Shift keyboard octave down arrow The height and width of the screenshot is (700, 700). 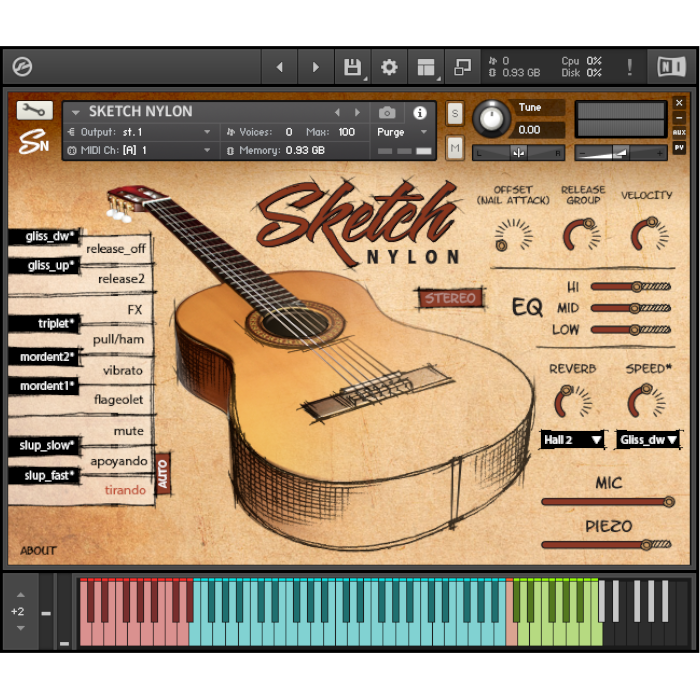pyautogui.click(x=21, y=628)
